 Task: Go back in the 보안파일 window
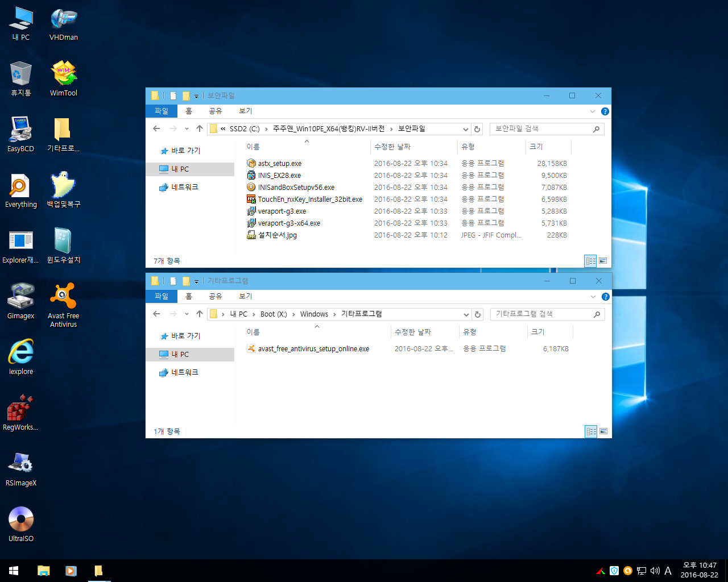[156, 129]
